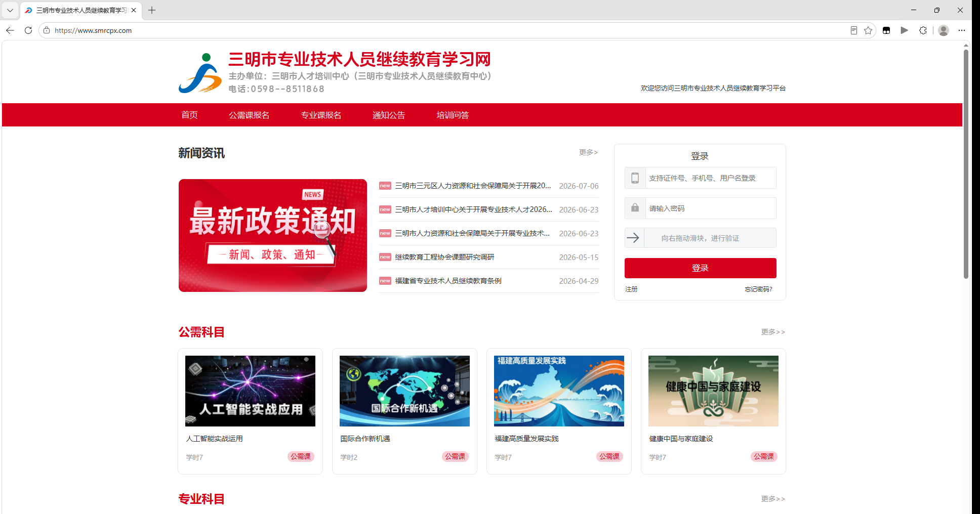This screenshot has height=514, width=980.
Task: Open the reader view icon
Action: pos(854,30)
